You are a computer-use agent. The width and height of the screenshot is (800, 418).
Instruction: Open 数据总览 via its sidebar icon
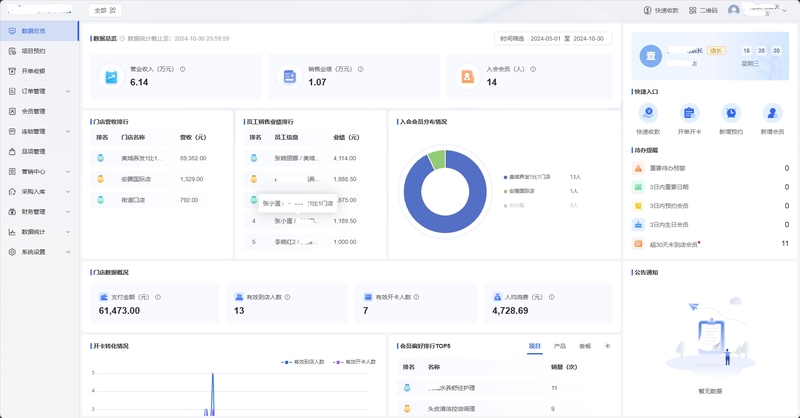coord(12,31)
